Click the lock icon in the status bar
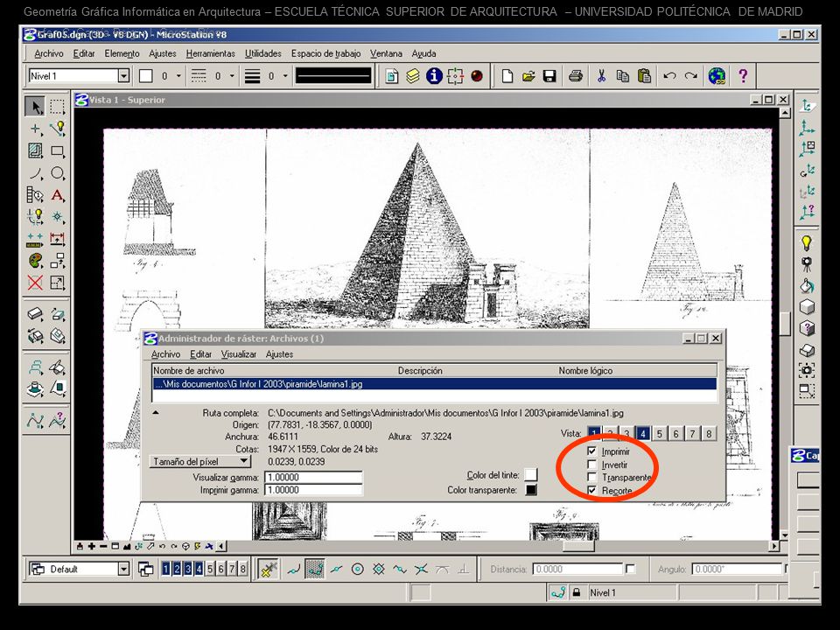840x630 pixels. (x=577, y=592)
